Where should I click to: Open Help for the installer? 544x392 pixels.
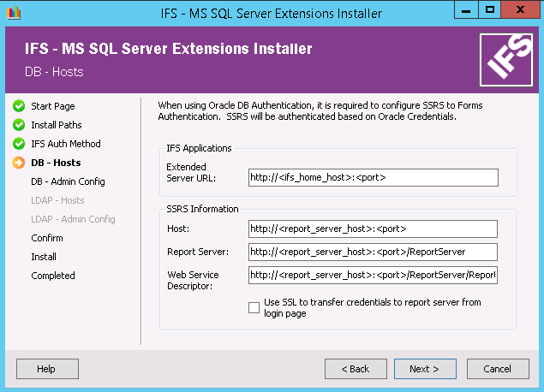[x=46, y=369]
